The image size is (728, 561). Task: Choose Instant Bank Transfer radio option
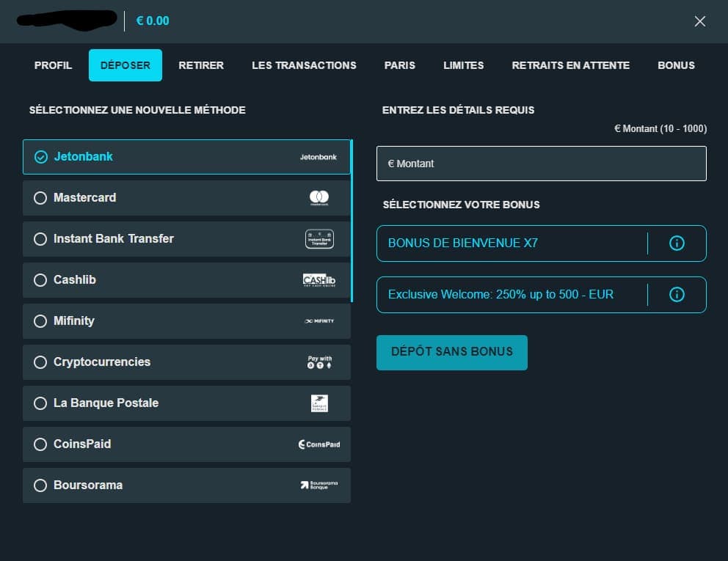click(x=40, y=239)
